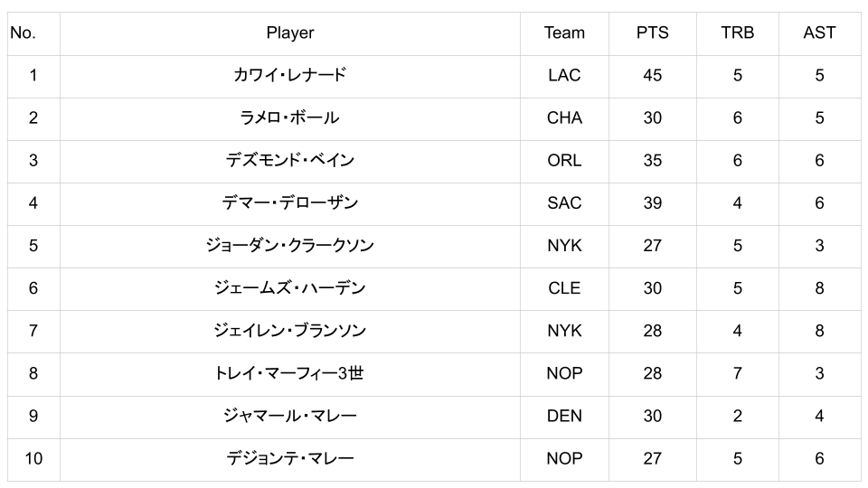868x488 pixels.
Task: Select the No. column header
Action: [x=23, y=33]
